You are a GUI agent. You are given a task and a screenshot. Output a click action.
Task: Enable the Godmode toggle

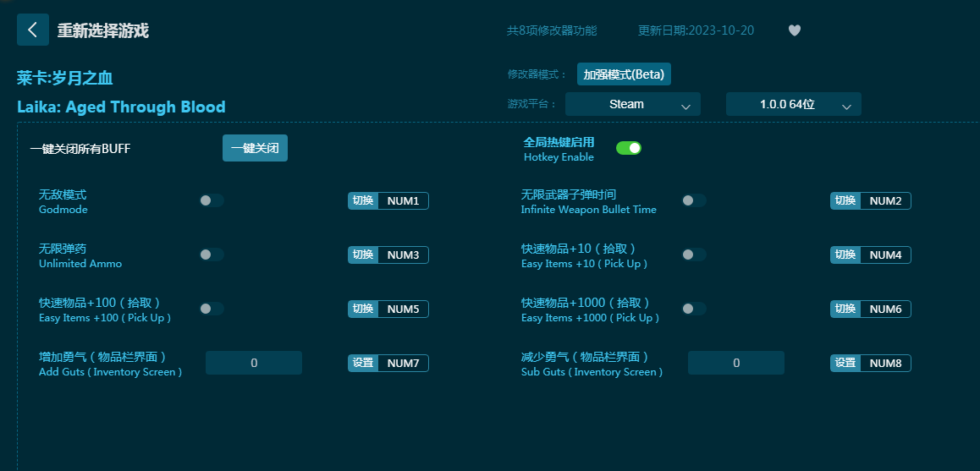click(212, 200)
